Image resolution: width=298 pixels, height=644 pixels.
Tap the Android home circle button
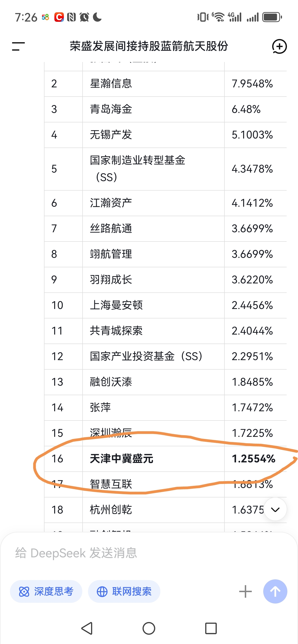[149, 628]
